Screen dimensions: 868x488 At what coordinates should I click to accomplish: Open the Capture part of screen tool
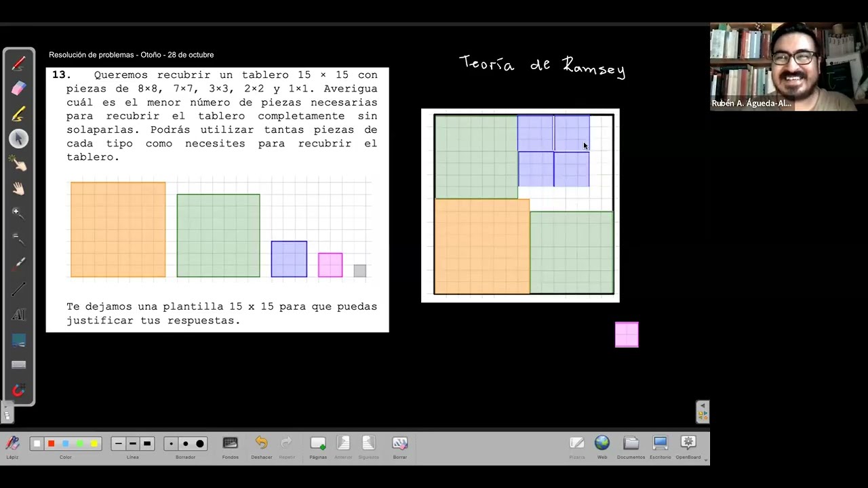[18, 340]
